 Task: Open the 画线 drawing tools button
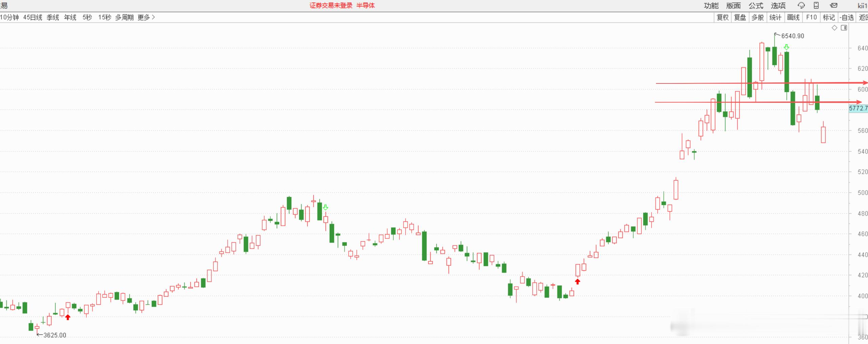pyautogui.click(x=793, y=17)
